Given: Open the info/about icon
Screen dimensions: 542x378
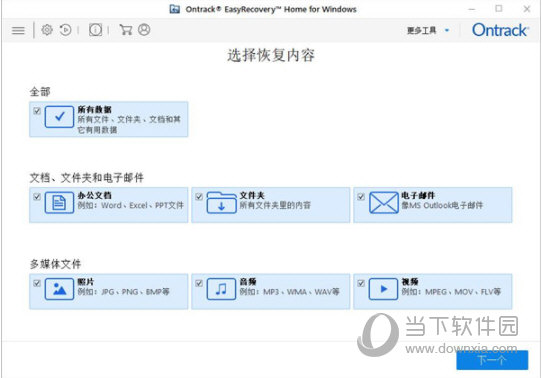Looking at the screenshot, I should pyautogui.click(x=95, y=30).
